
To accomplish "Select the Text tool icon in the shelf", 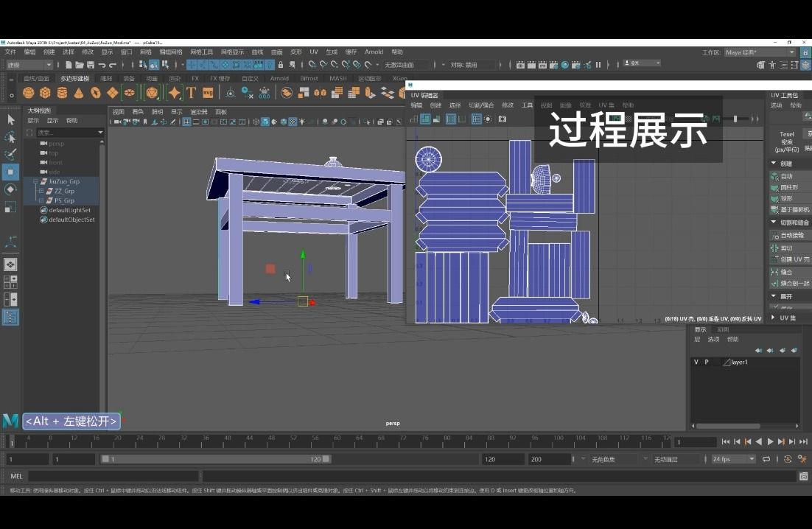I will [192, 92].
